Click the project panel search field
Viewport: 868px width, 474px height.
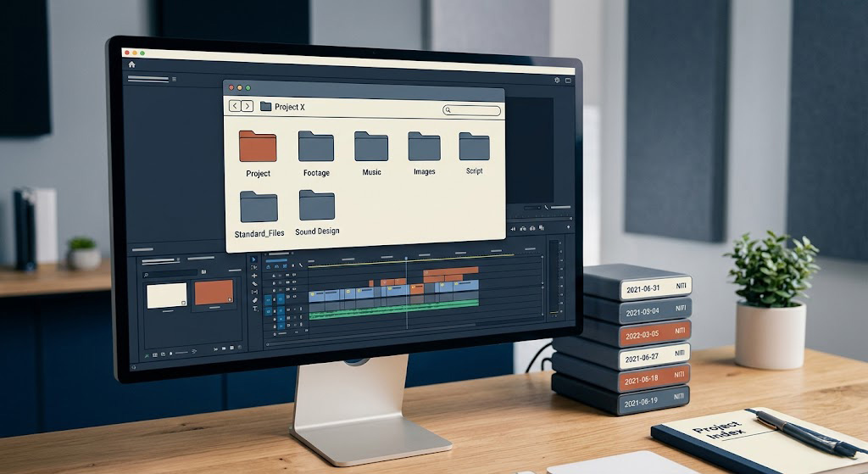click(170, 274)
